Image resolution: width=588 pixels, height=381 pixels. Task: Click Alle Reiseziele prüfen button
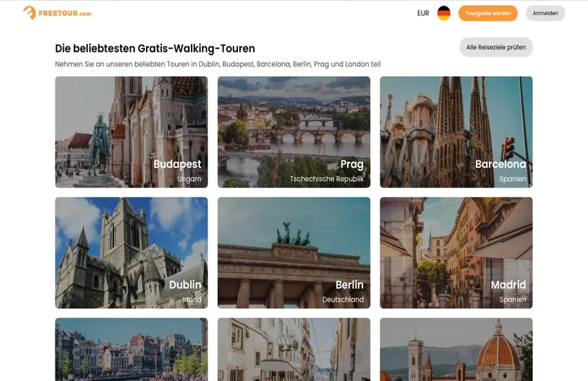point(496,47)
